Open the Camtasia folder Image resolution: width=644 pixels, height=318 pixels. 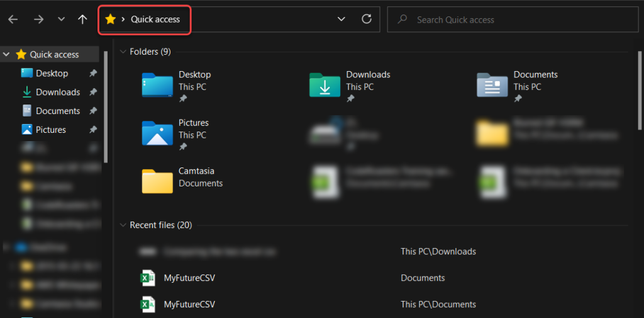[x=157, y=181]
